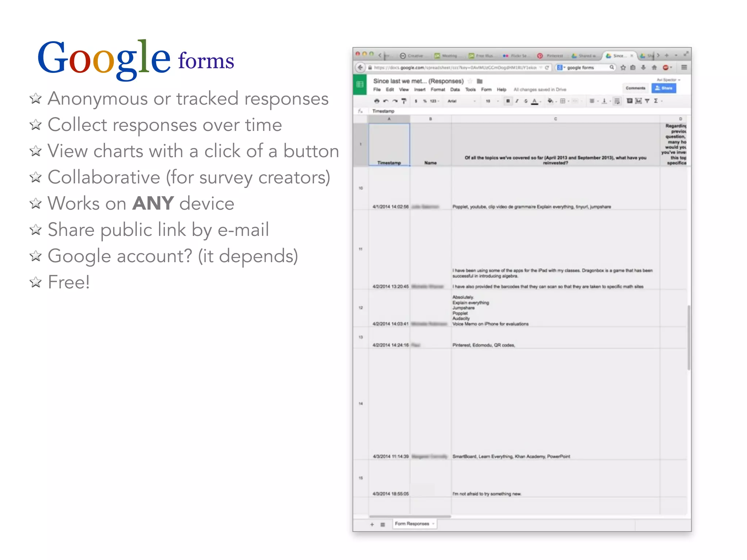This screenshot has height=560, width=747.
Task: Click the document title Since last we met
Action: (x=418, y=81)
